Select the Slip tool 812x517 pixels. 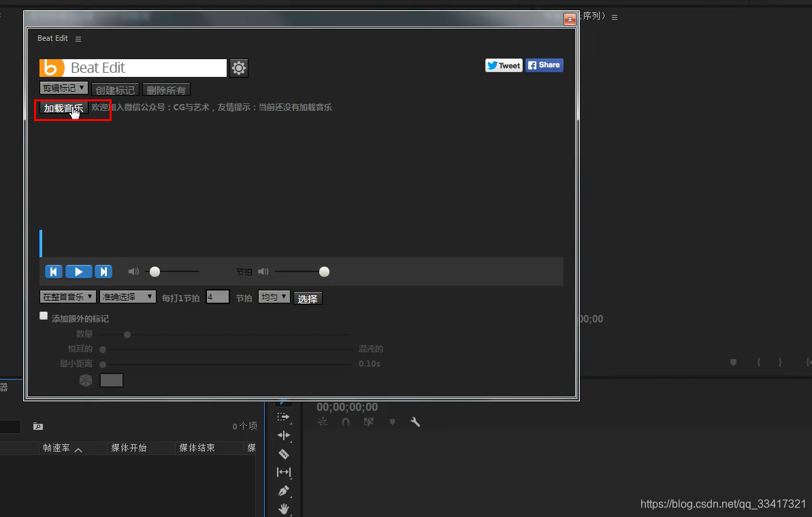pos(283,472)
